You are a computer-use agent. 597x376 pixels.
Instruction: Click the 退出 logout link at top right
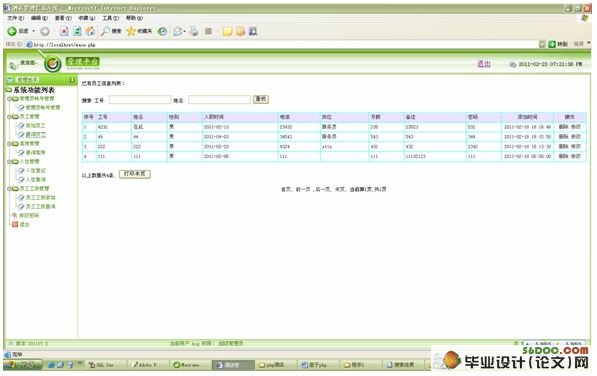484,64
